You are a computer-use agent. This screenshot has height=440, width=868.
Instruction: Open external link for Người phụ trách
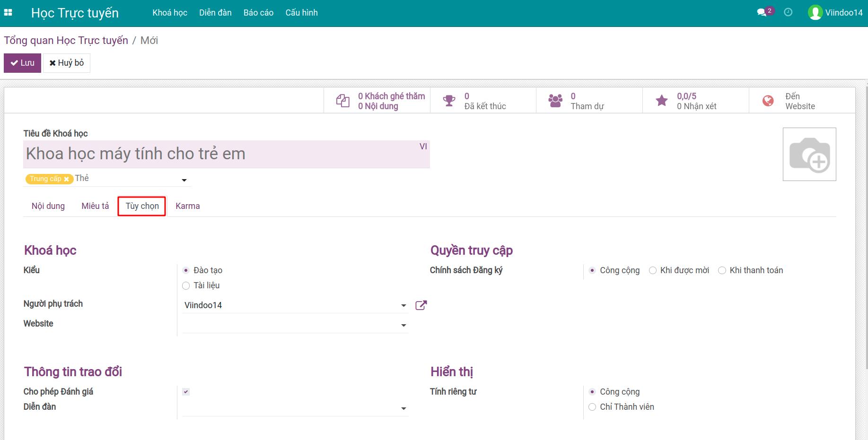pyautogui.click(x=421, y=305)
